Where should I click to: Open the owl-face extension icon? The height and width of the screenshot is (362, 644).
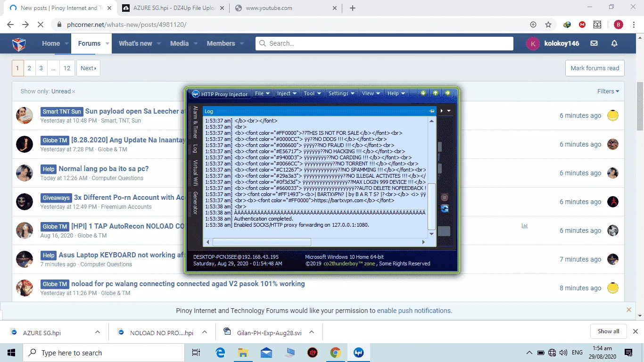point(597,25)
